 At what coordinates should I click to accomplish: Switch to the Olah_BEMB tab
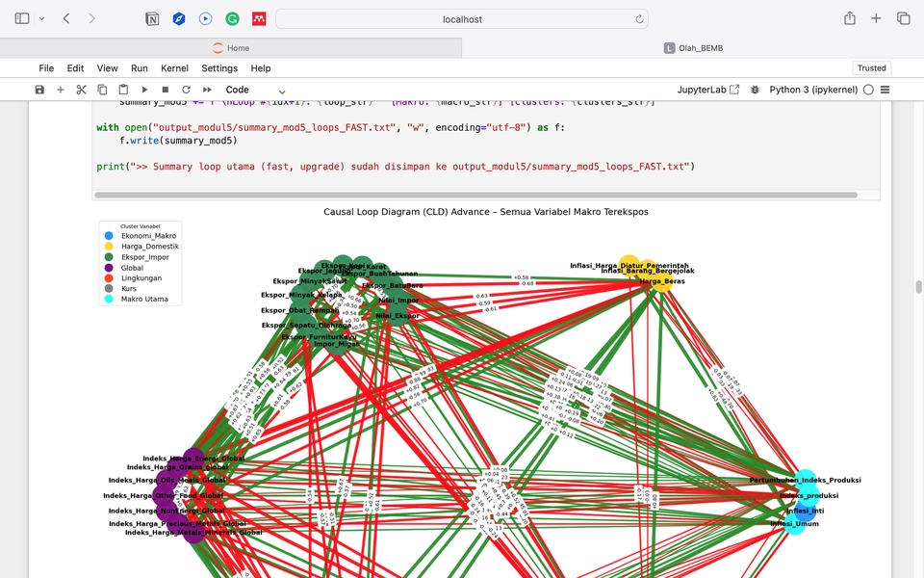(x=693, y=48)
